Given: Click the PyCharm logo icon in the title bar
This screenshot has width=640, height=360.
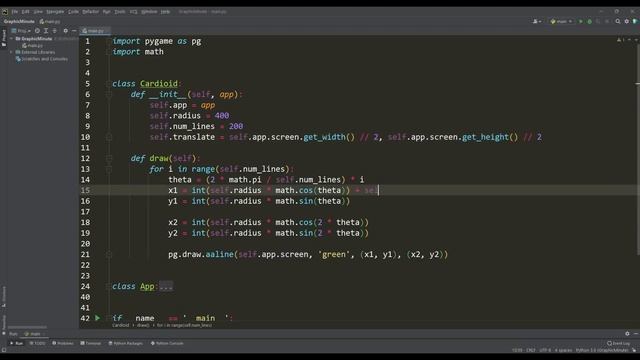Looking at the screenshot, I should pyautogui.click(x=5, y=11).
